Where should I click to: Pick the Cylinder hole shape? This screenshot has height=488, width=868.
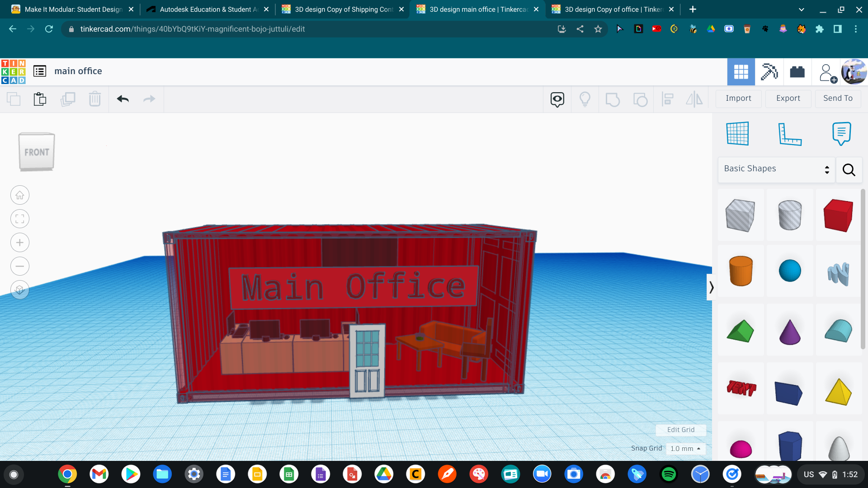point(790,215)
